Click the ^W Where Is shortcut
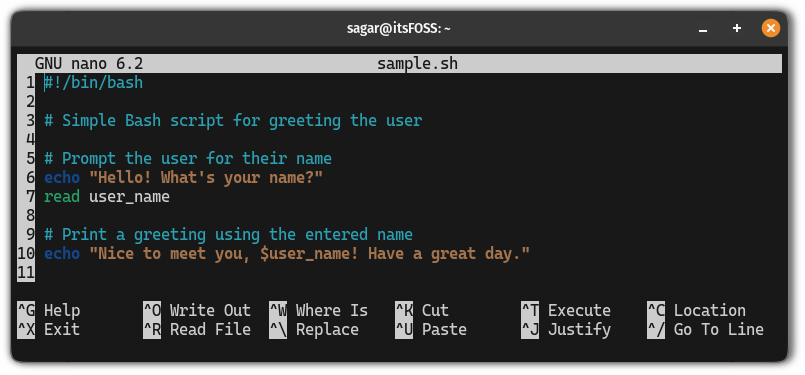805x375 pixels. tap(319, 310)
